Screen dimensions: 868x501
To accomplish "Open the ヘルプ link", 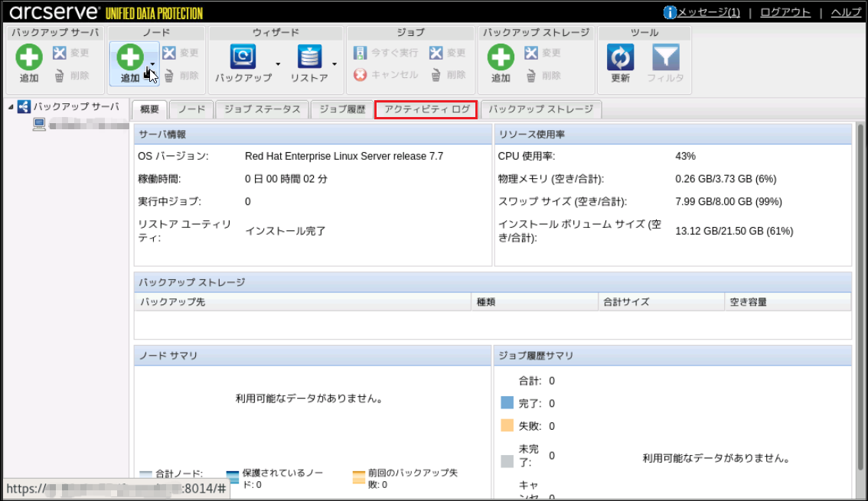I will (x=846, y=12).
